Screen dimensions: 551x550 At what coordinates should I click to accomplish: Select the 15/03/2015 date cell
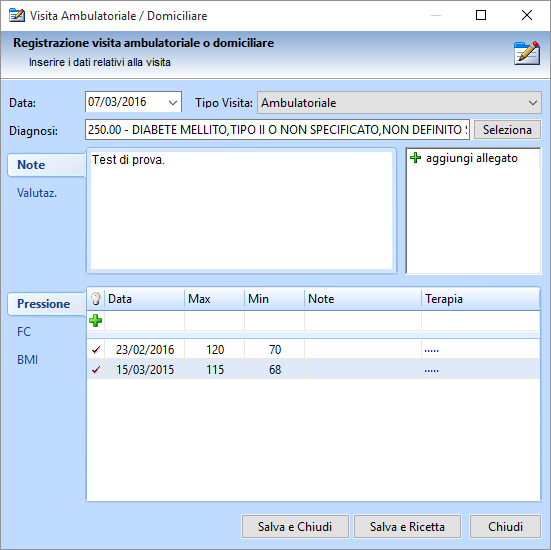(x=144, y=370)
